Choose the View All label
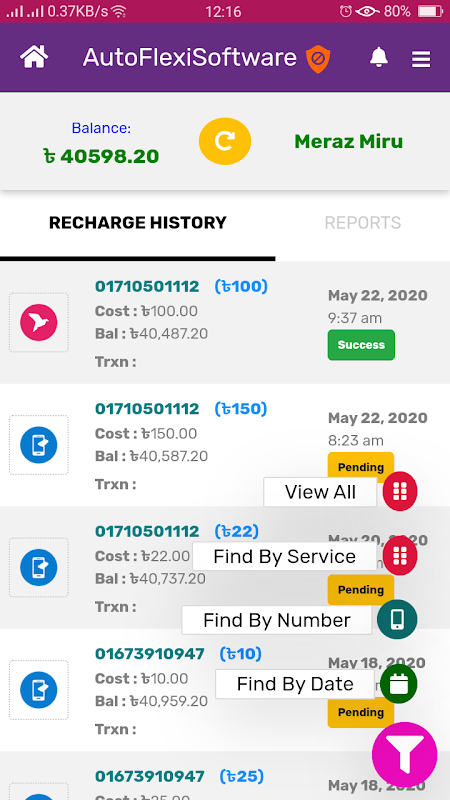450x800 pixels. [x=320, y=492]
